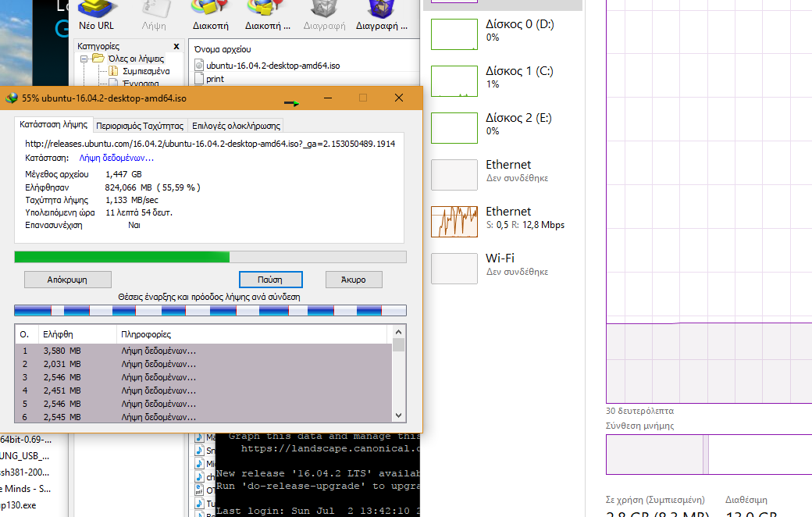Click the Σύνθεση μνήμης bar in Task Manager
Screen dimensions: 812x517
point(709,455)
